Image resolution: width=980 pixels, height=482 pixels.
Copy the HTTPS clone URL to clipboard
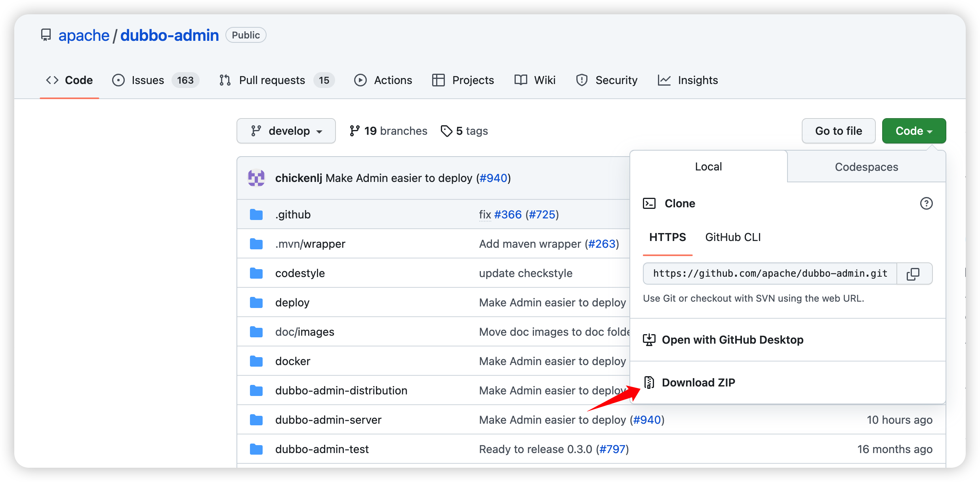pyautogui.click(x=913, y=274)
